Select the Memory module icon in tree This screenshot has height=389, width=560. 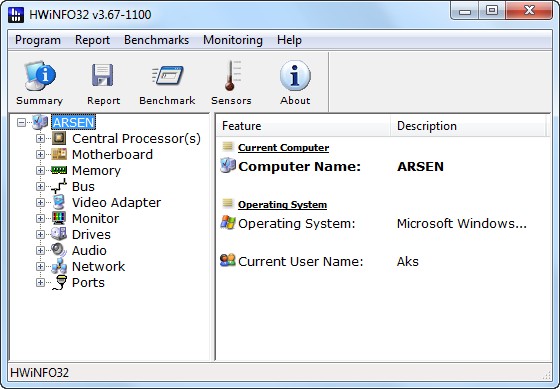[59, 170]
